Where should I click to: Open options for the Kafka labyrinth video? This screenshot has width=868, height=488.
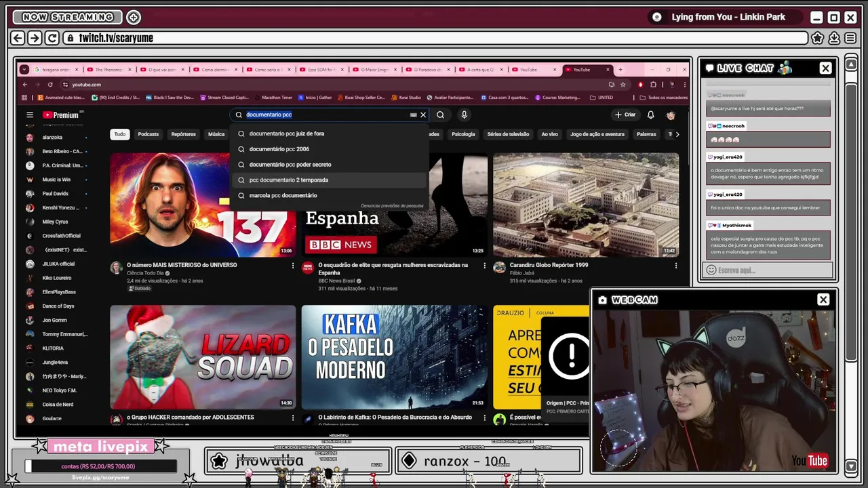tap(484, 418)
